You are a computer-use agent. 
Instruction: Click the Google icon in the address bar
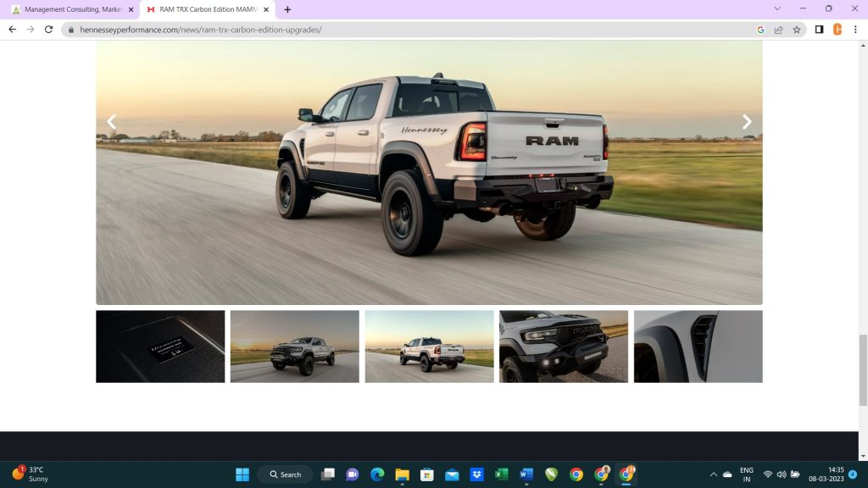tap(760, 30)
